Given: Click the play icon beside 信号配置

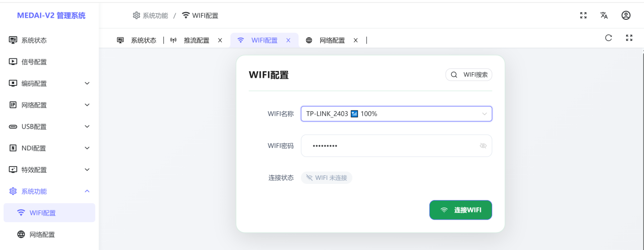Looking at the screenshot, I should [13, 61].
